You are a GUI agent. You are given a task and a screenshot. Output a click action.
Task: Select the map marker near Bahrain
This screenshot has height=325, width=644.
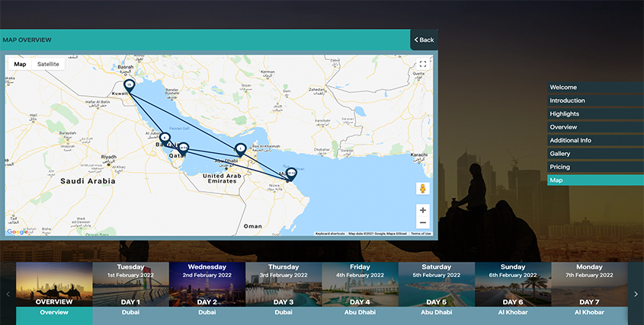[165, 138]
